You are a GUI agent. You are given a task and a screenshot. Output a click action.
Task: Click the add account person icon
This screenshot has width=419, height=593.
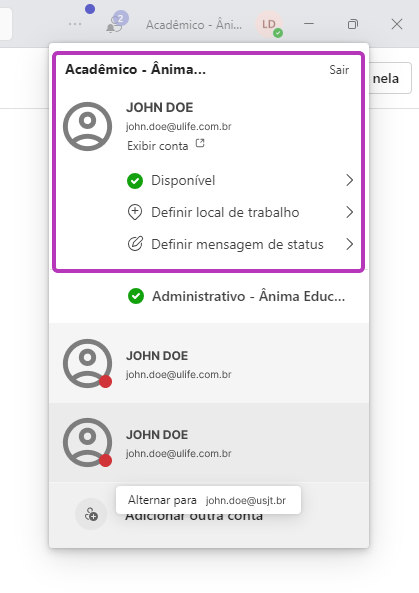point(91,514)
